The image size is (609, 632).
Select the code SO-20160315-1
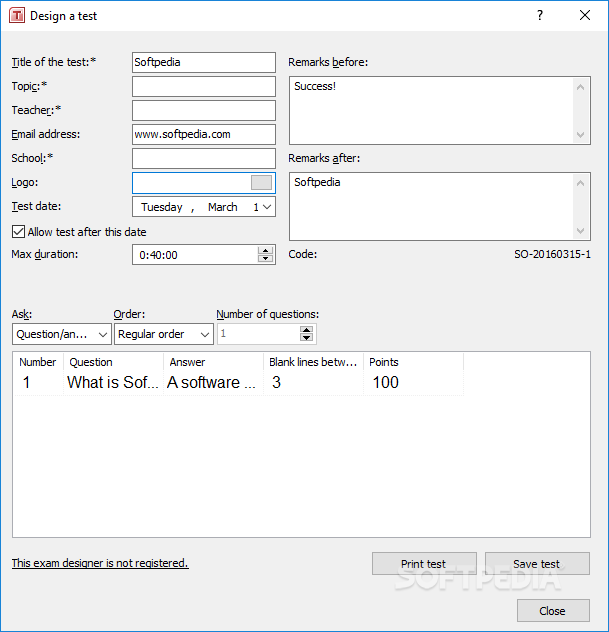coord(552,254)
